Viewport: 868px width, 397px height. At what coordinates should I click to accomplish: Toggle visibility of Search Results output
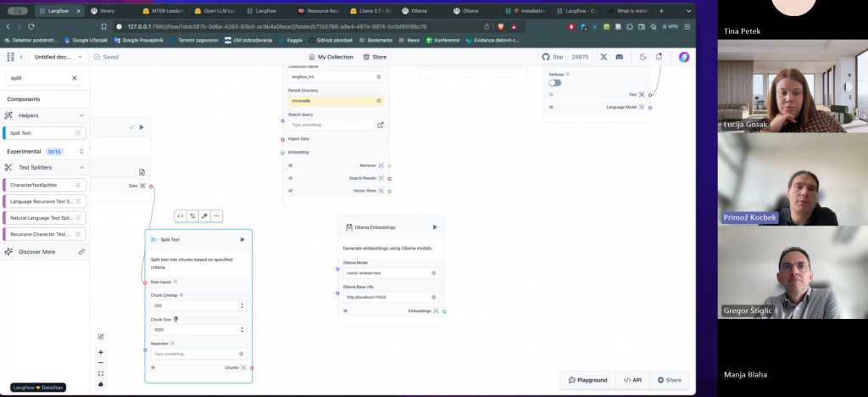click(291, 178)
